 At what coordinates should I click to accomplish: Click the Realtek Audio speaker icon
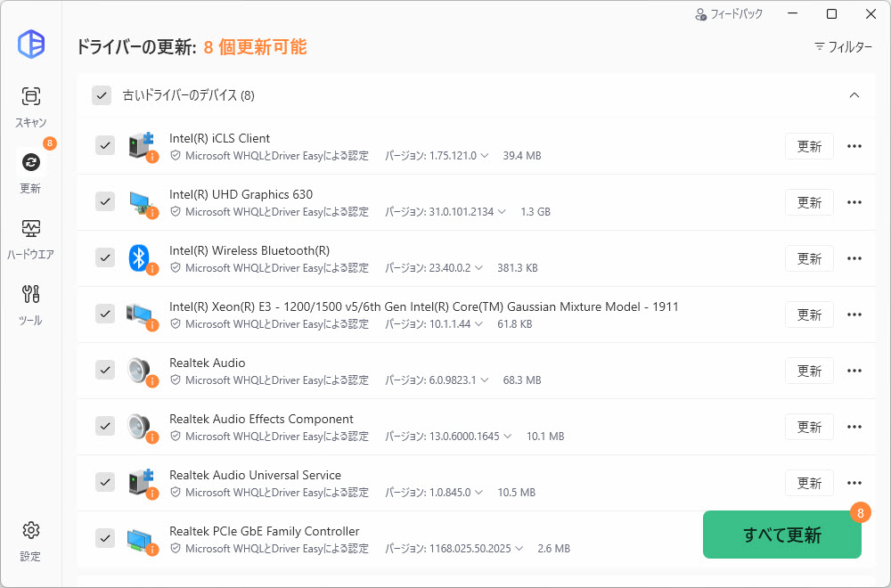[x=142, y=371]
